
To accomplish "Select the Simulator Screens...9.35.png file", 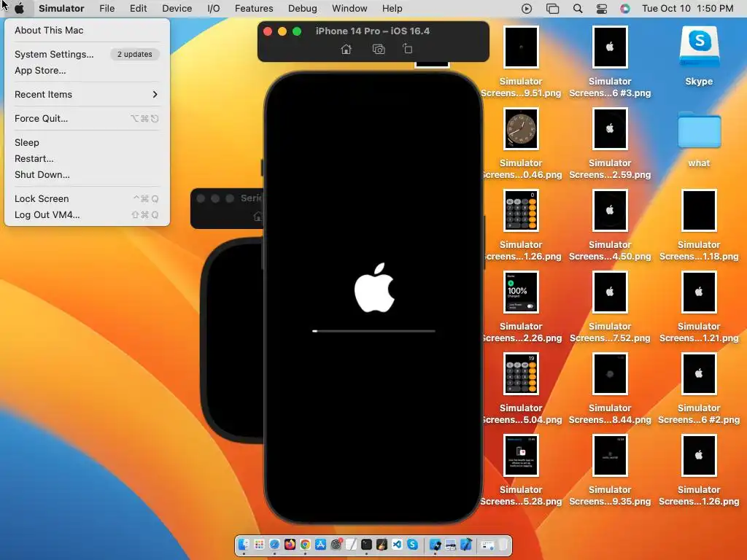I will click(x=610, y=470).
